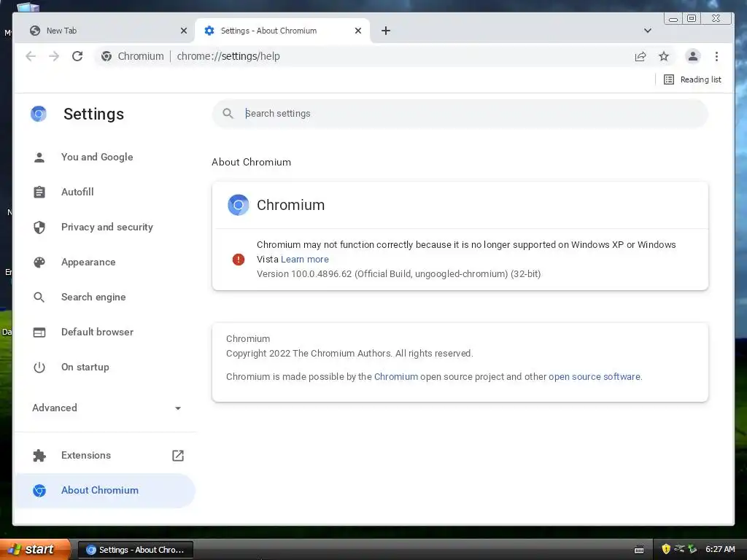The image size is (747, 560).
Task: Click the Settings - About Chro... taskbar button
Action: (x=135, y=550)
